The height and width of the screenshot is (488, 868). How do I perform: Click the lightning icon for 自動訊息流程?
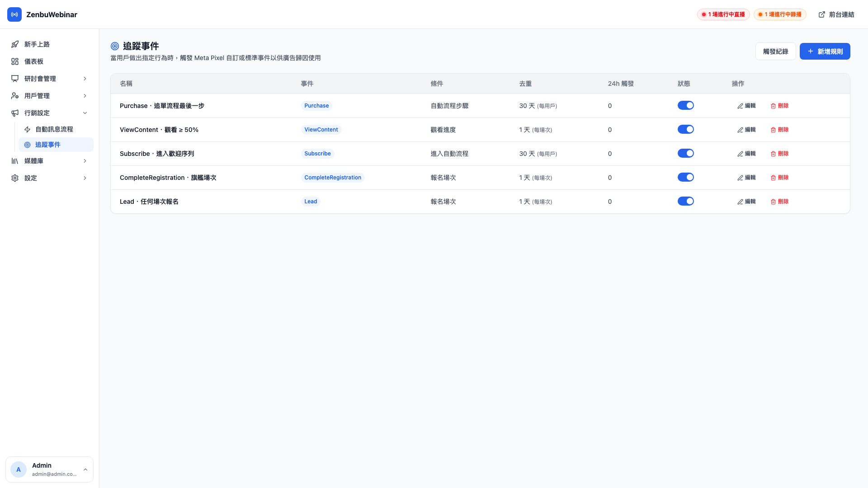[28, 129]
